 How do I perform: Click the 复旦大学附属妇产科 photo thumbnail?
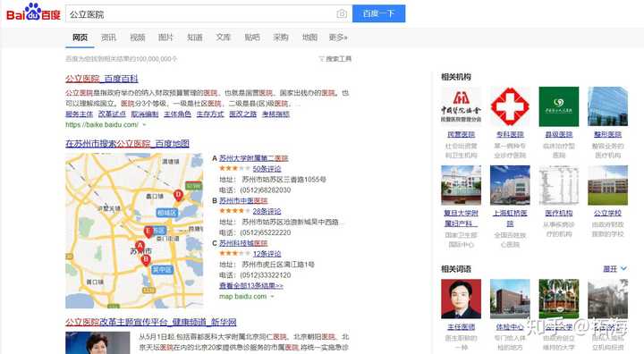(x=461, y=185)
